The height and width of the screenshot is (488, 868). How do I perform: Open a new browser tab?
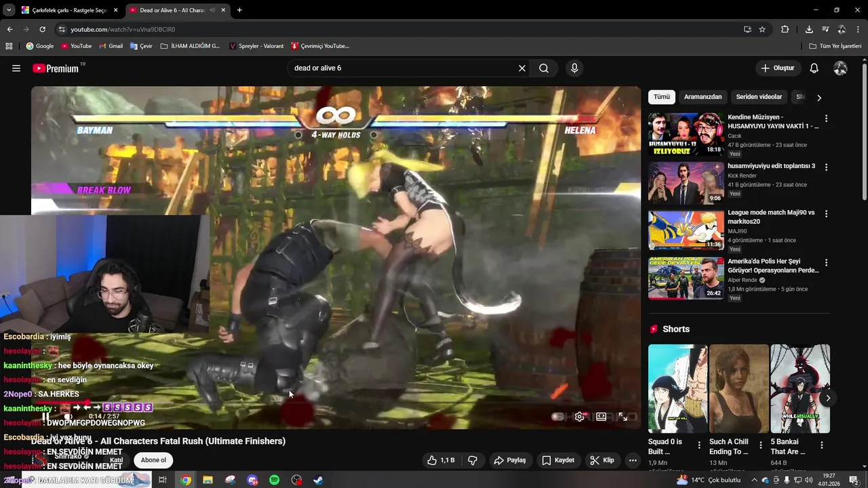[239, 10]
